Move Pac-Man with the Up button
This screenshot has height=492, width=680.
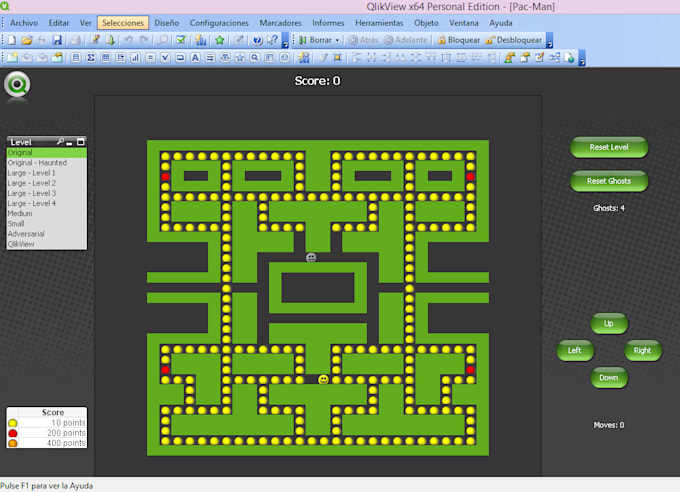(609, 324)
